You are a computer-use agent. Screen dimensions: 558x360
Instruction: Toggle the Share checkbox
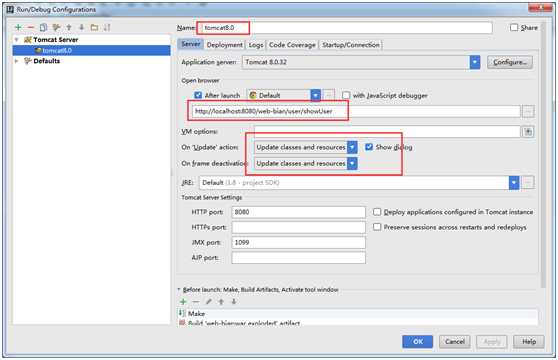[514, 27]
